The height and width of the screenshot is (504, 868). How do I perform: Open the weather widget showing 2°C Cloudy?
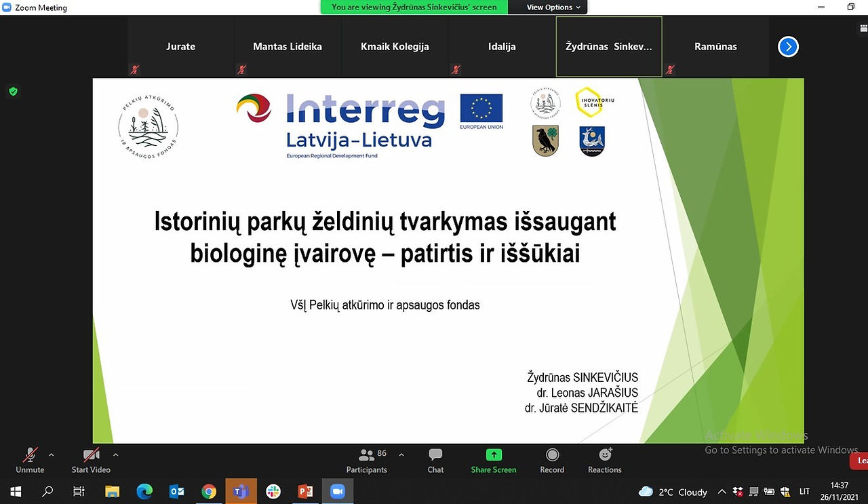673,492
